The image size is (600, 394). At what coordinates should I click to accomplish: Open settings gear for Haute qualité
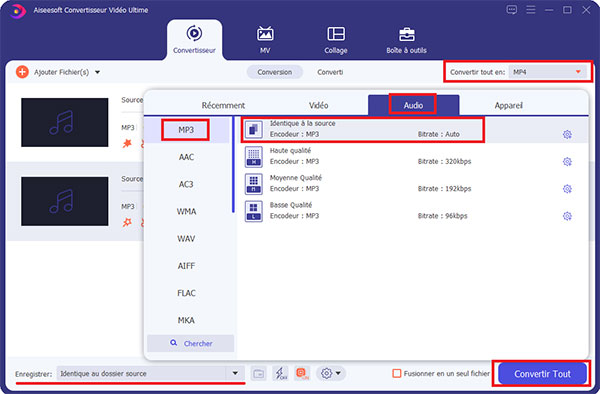(x=567, y=161)
